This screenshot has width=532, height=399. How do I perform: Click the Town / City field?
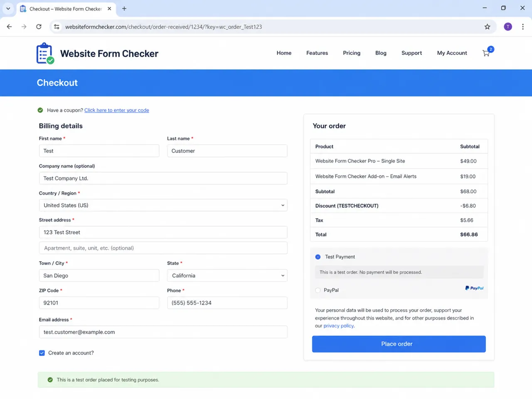(99, 276)
